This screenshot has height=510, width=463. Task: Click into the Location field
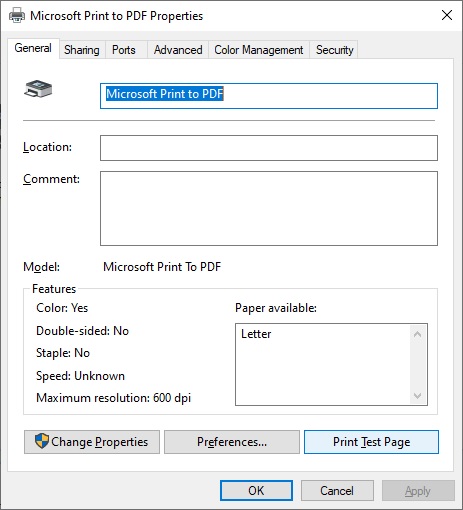269,148
